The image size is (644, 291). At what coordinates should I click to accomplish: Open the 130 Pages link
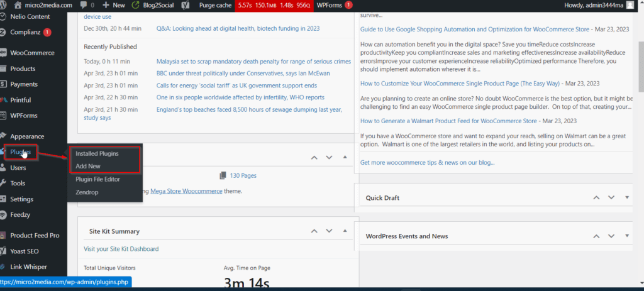click(243, 175)
